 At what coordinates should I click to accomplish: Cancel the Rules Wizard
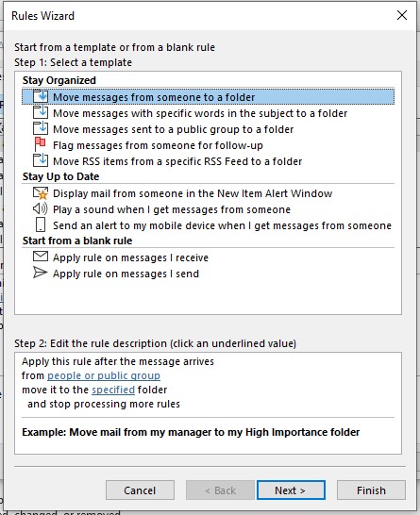[x=140, y=490]
